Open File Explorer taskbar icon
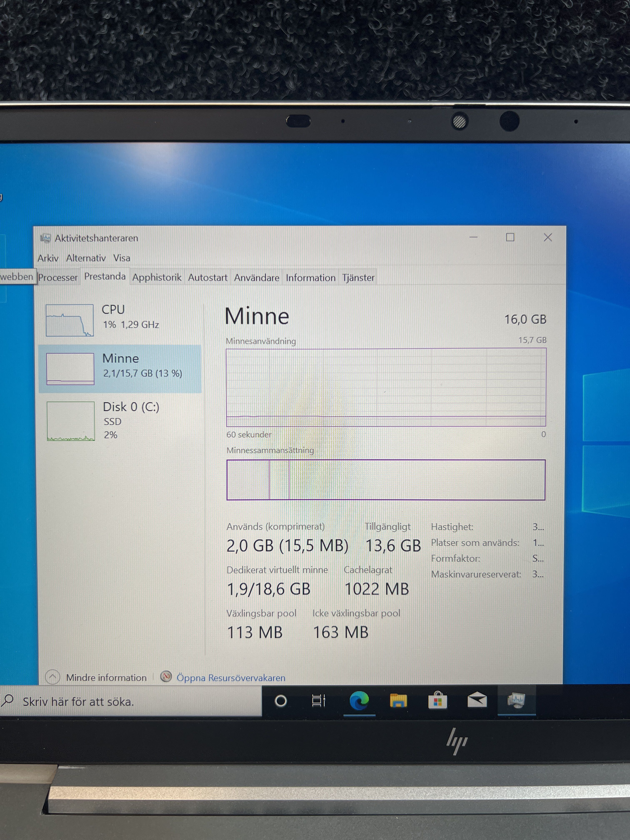Image resolution: width=630 pixels, height=840 pixels. tap(398, 701)
